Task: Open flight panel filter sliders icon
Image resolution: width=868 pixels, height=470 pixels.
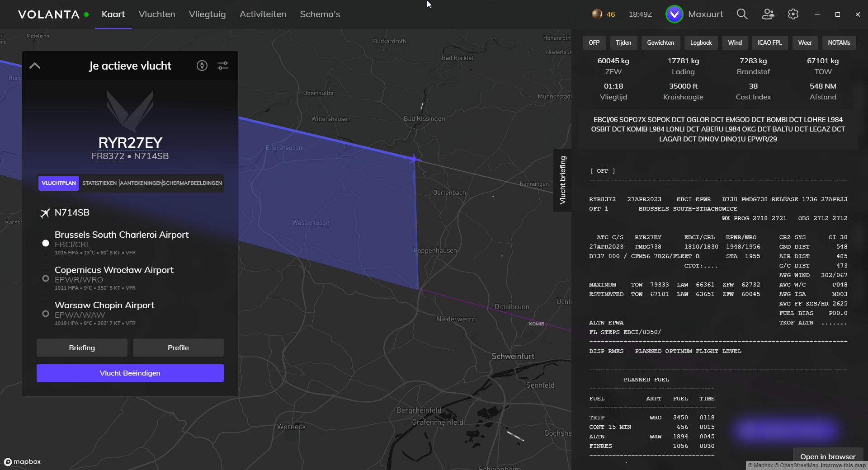Action: 223,66
